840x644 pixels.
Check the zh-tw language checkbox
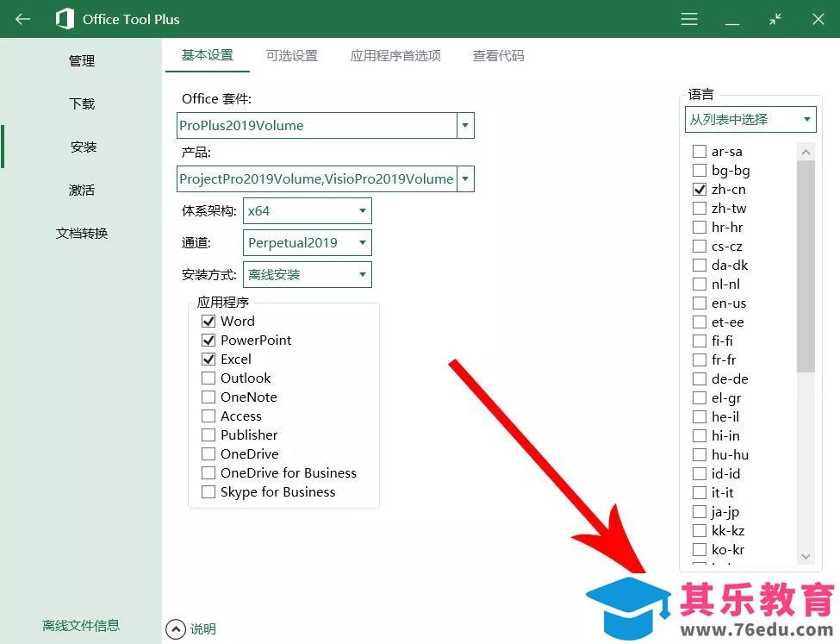pyautogui.click(x=699, y=208)
